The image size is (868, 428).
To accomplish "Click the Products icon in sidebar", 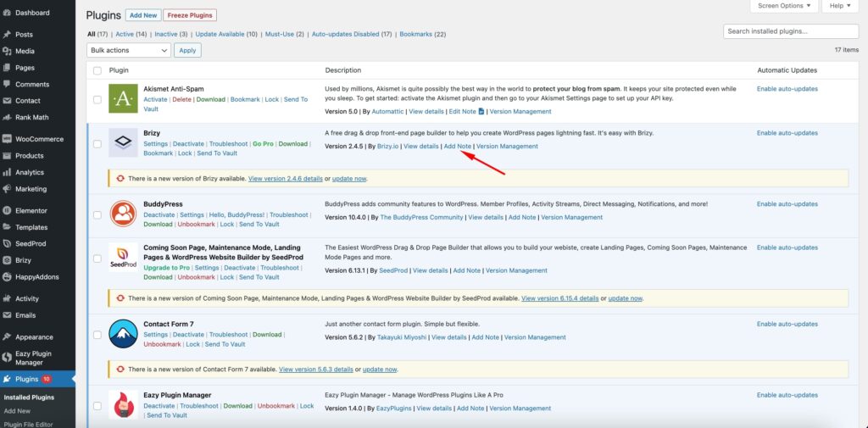I will 7,156.
